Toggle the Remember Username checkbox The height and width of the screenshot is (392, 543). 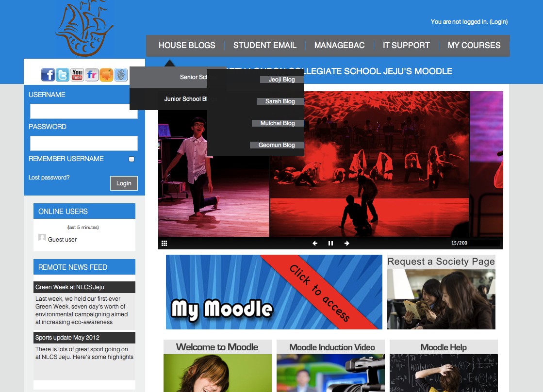132,159
